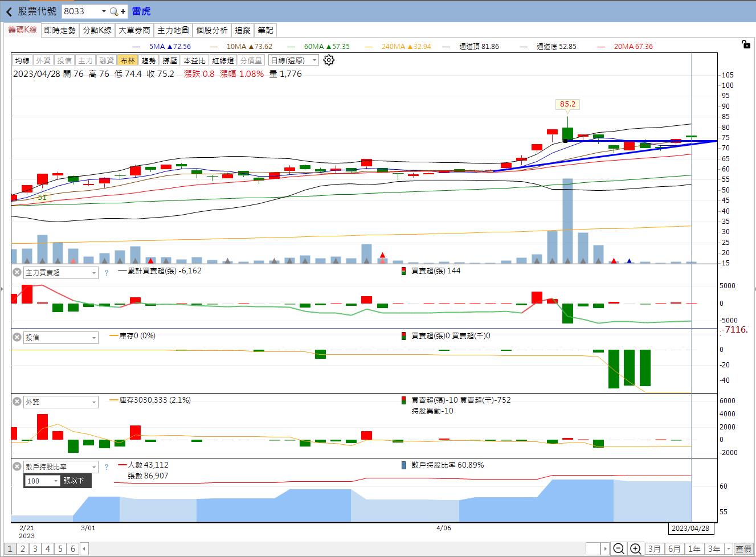
Task: Collapse page list with small left arrow
Action: click(84, 549)
